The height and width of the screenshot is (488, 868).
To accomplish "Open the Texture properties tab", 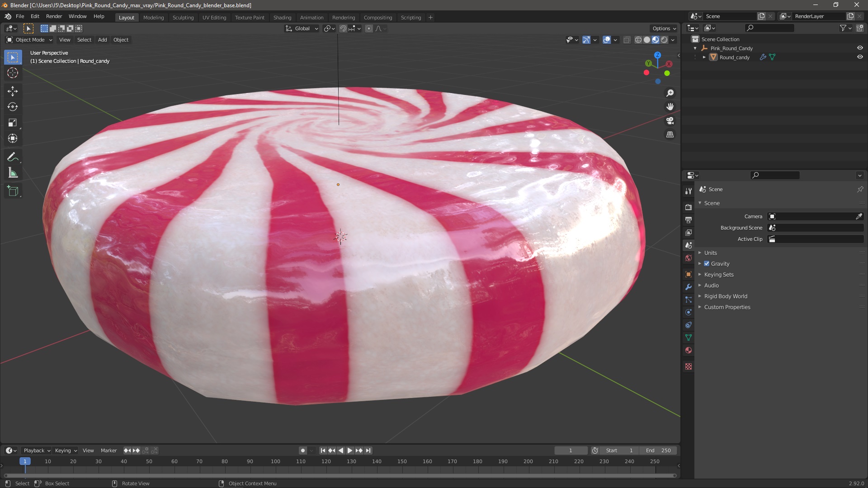I will 689,366.
